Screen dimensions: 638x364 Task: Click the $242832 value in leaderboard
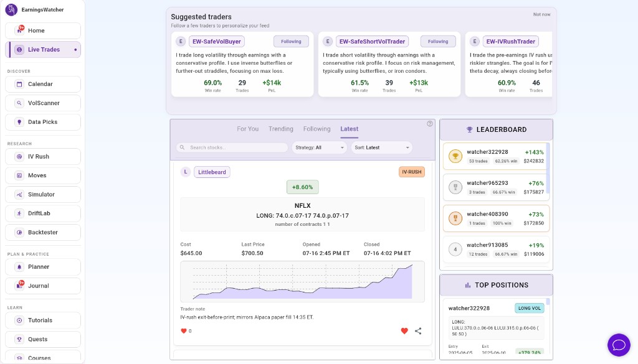tap(533, 161)
